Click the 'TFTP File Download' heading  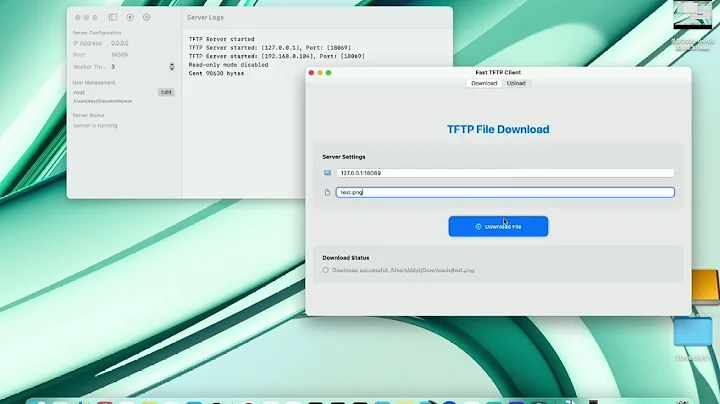tap(498, 129)
